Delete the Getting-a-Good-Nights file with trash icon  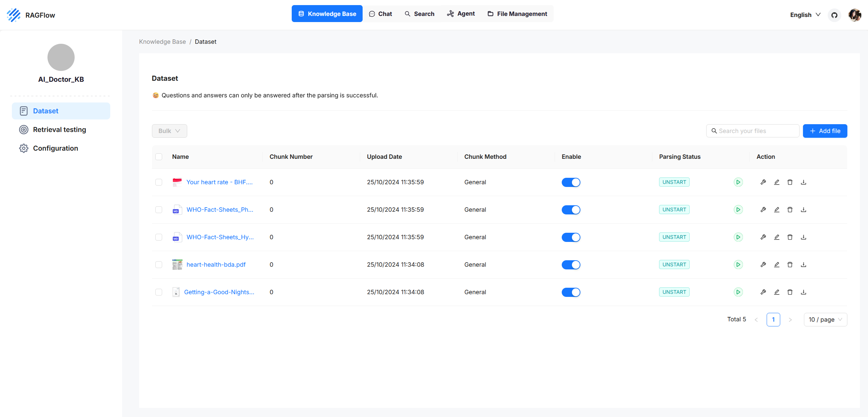click(x=790, y=292)
